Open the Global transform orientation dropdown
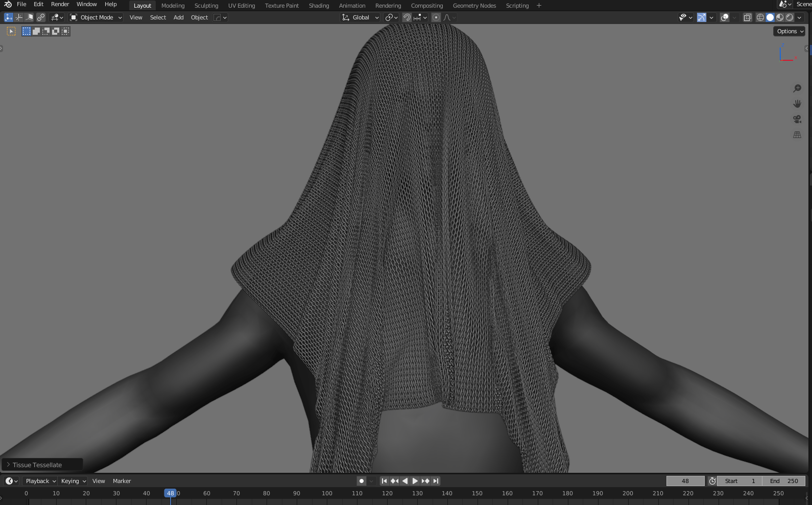 (x=361, y=17)
